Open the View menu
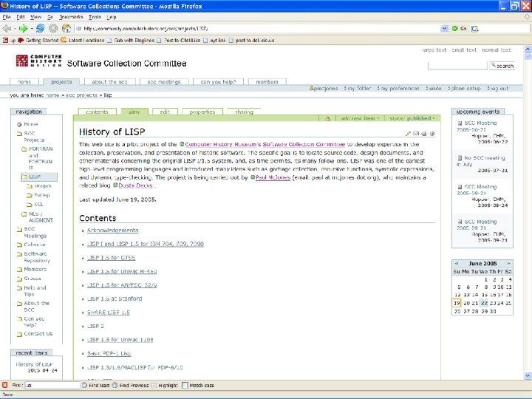The height and width of the screenshot is (399, 532). click(35, 16)
